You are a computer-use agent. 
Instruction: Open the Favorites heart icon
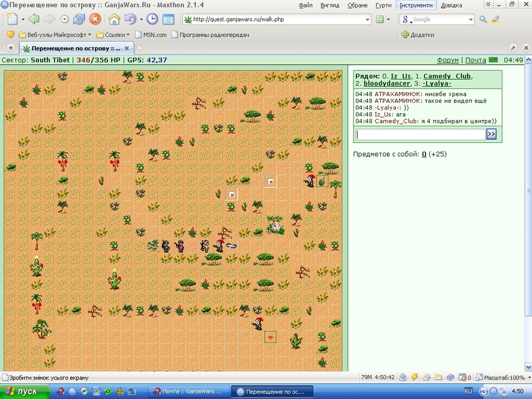pos(10,34)
